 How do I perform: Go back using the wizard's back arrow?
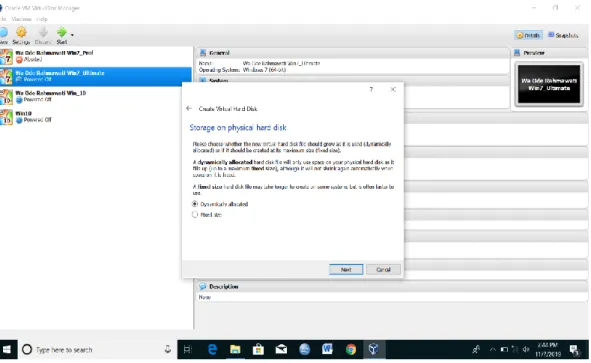[189, 109]
